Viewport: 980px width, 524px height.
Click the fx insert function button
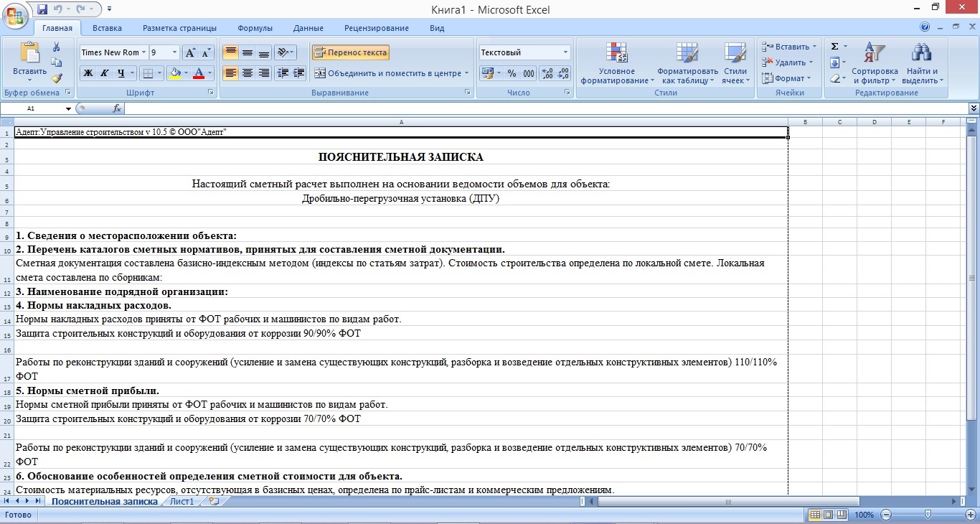[117, 108]
